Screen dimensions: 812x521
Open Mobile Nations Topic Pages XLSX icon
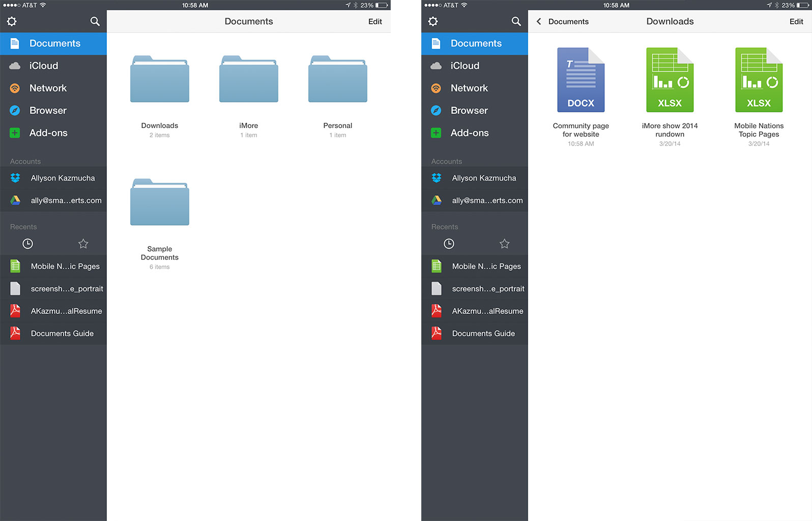click(759, 80)
